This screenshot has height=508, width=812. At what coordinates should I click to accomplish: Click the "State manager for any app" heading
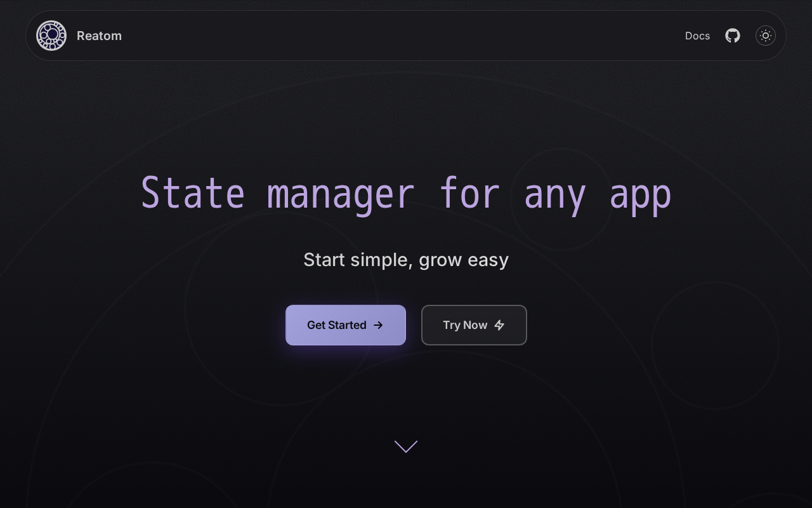pos(406,194)
